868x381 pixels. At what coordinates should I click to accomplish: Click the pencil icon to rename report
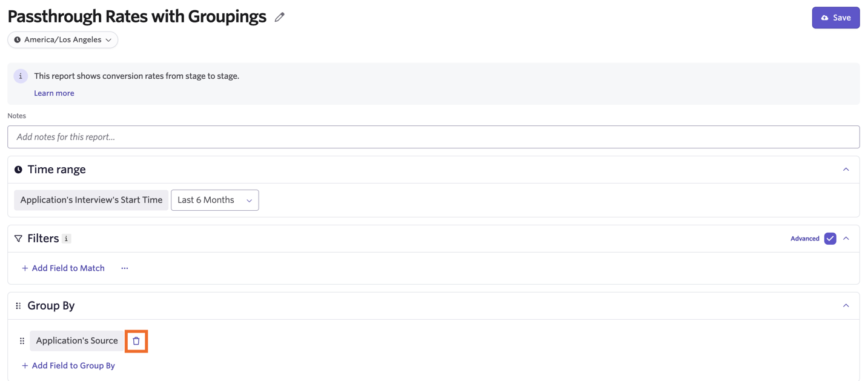coord(279,17)
